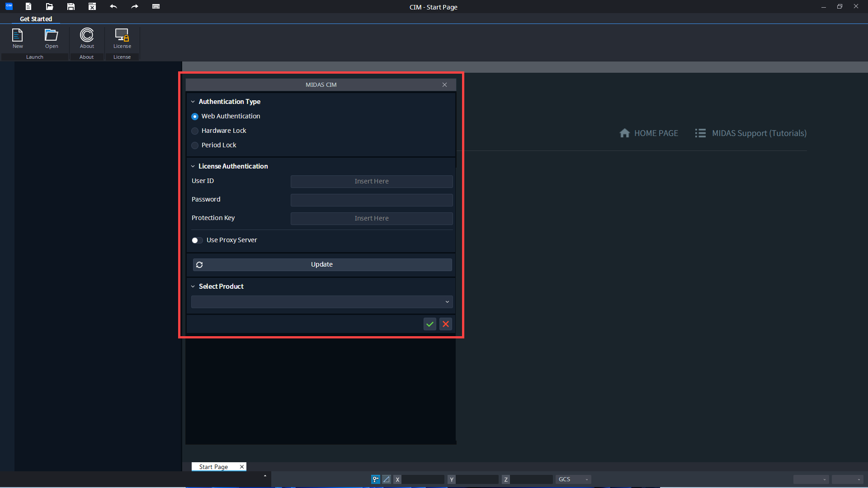The height and width of the screenshot is (488, 868).
Task: Close the Start Page tab
Action: (242, 467)
